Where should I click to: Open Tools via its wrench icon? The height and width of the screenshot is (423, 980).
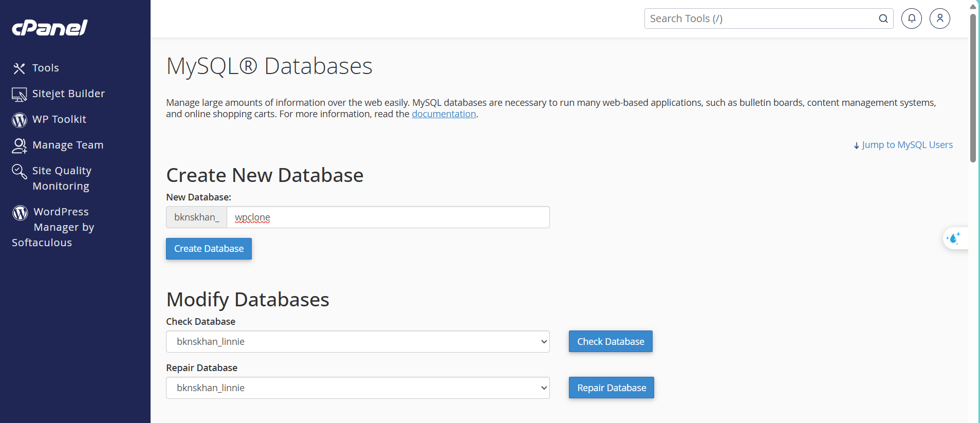pyautogui.click(x=19, y=68)
